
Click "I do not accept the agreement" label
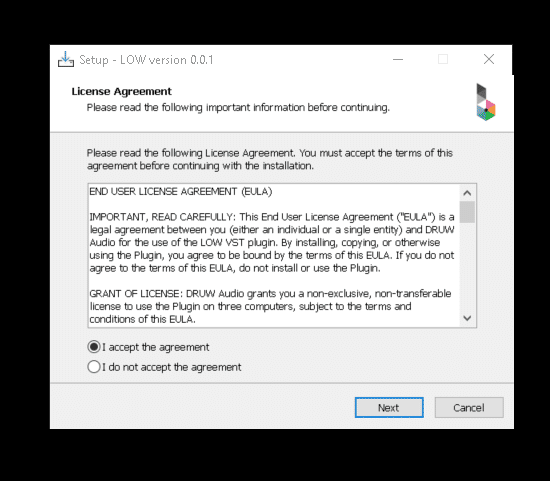pyautogui.click(x=172, y=367)
